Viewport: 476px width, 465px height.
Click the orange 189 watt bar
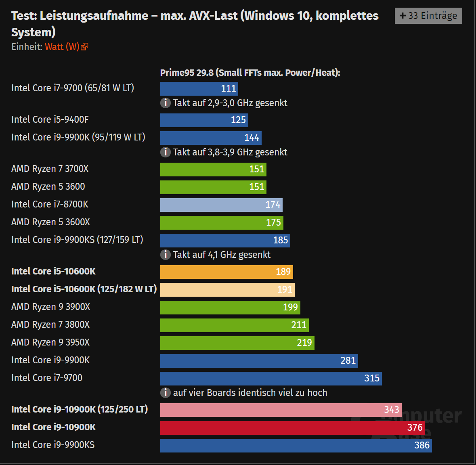[226, 272]
